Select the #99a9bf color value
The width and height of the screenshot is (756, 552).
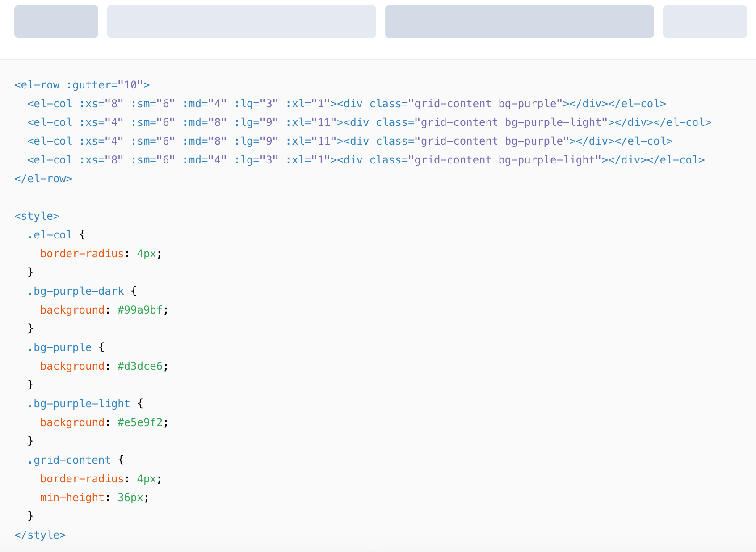(140, 310)
